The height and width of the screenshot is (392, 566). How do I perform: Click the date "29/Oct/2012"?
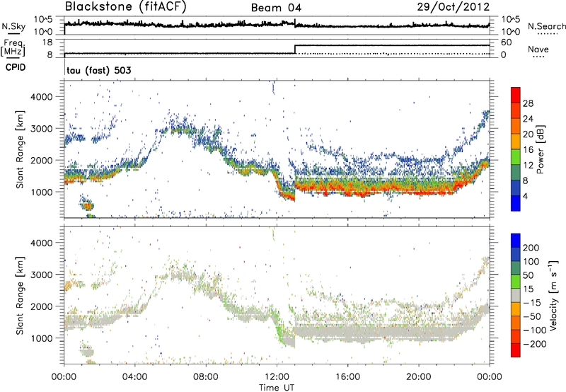tap(454, 7)
